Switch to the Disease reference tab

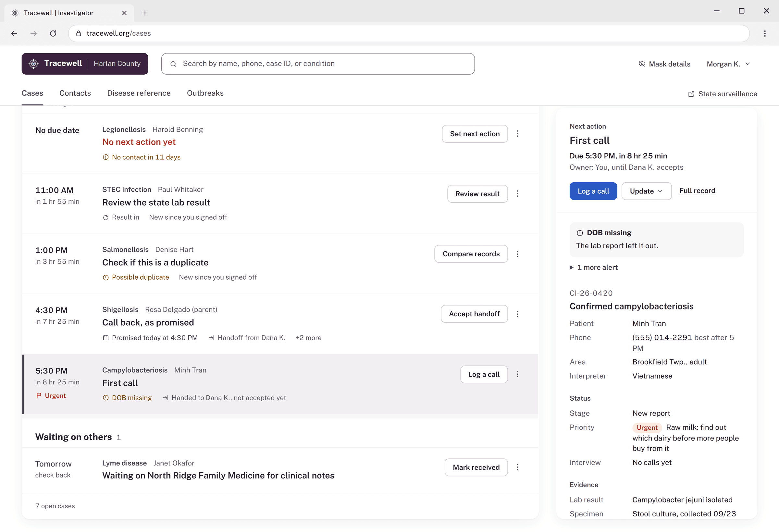[139, 93]
